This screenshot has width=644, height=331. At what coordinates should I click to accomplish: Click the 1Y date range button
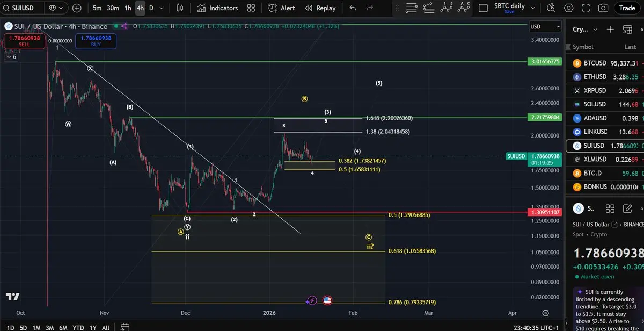coord(93,327)
